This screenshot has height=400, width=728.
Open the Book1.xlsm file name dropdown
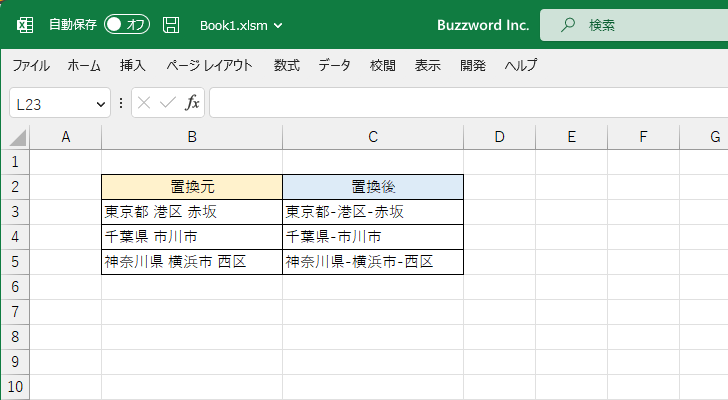tap(241, 26)
